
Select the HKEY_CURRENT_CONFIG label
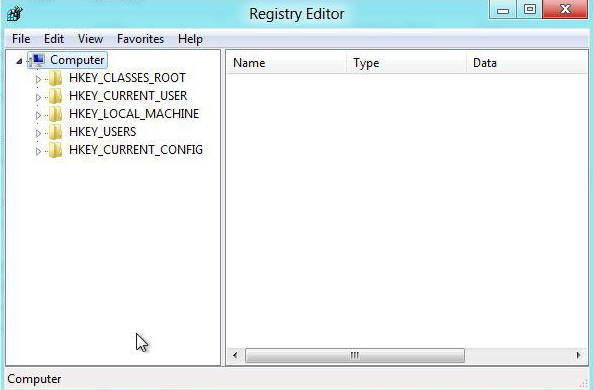136,150
